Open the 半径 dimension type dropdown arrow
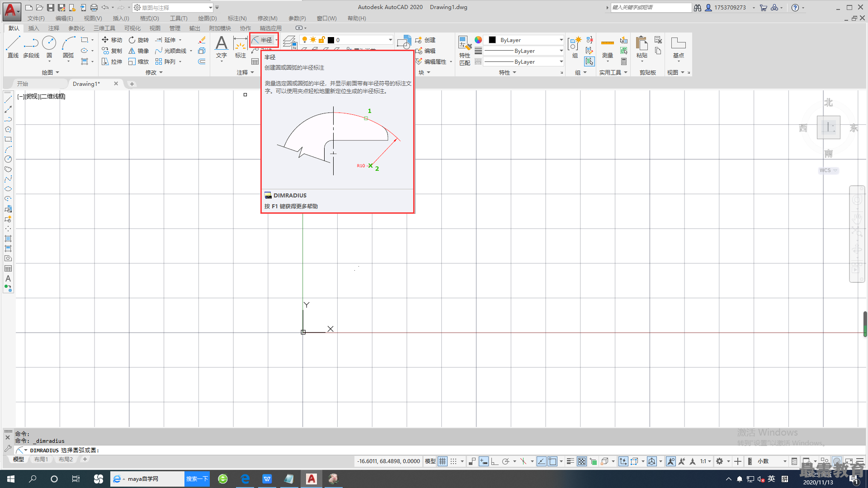Screen dimensions: 868x488 tap(276, 40)
